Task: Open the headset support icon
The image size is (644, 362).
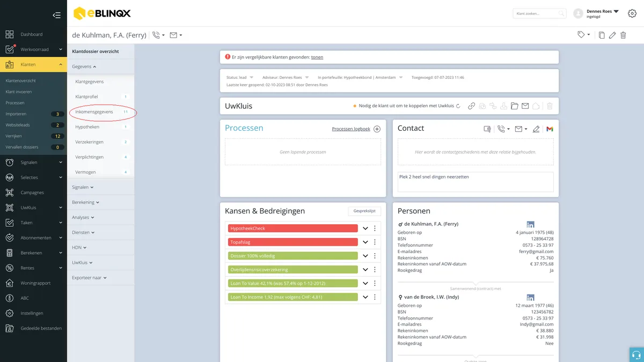Action: coord(636,354)
